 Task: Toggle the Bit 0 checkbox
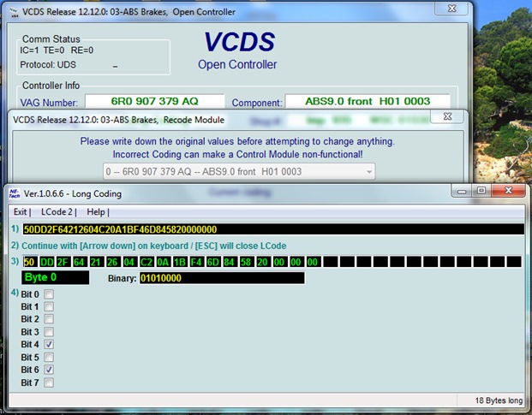click(x=49, y=294)
